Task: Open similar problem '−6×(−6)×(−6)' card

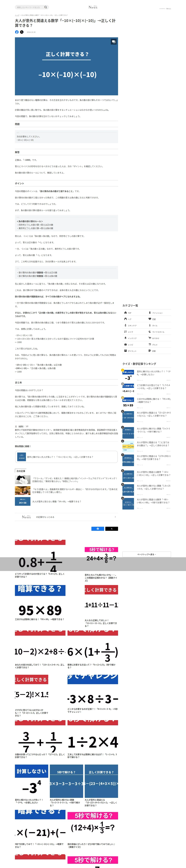Action: tap(66, 457)
